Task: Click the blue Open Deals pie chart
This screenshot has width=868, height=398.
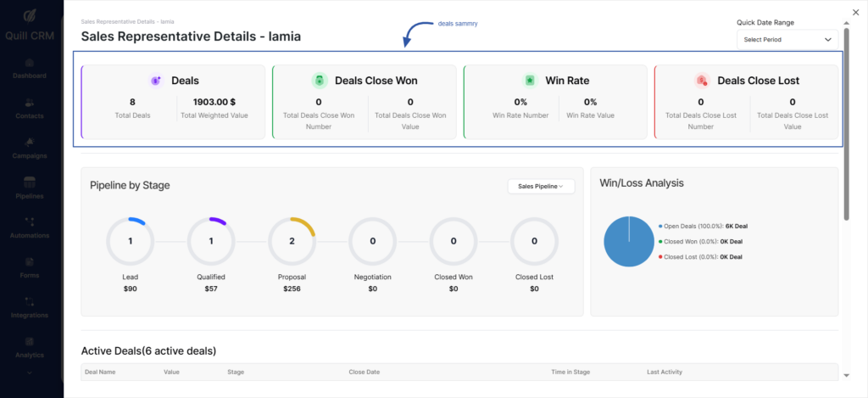Action: pos(629,241)
